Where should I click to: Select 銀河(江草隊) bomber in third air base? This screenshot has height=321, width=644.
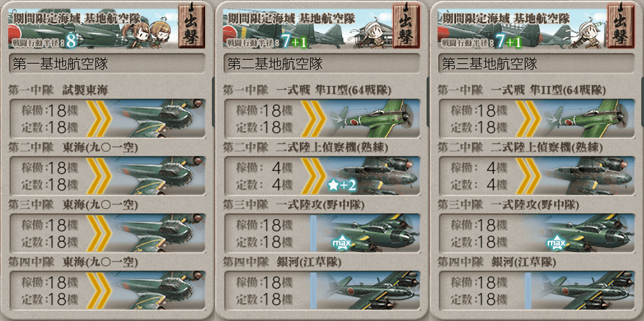[x=536, y=290]
